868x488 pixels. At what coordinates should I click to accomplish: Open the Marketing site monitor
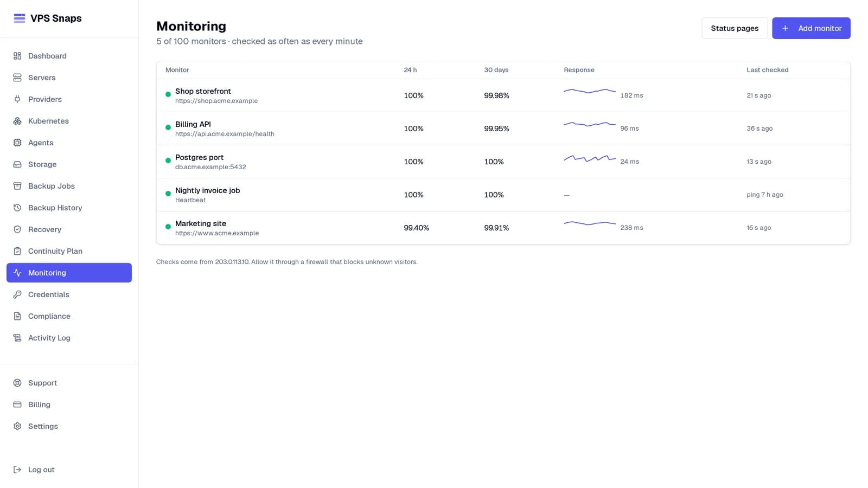coord(201,223)
